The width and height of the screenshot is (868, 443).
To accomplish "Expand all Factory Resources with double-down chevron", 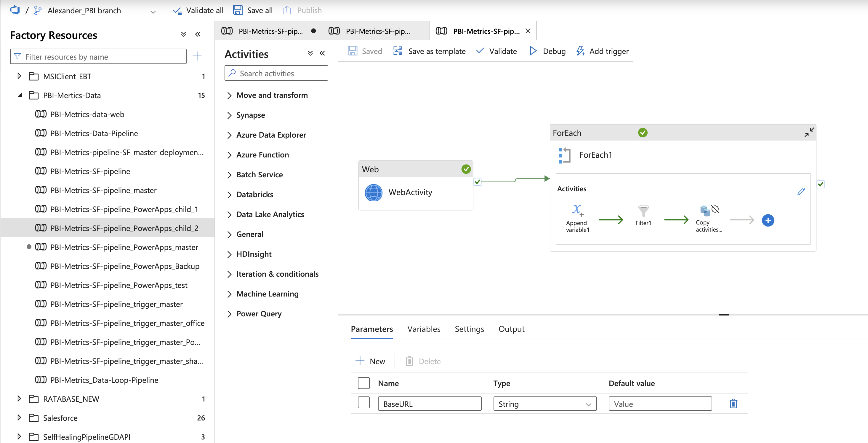I will 183,34.
